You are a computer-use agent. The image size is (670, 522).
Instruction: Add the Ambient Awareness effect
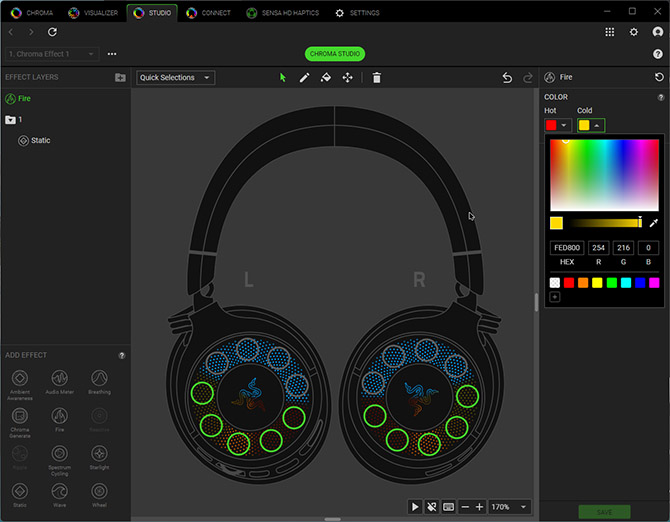pos(20,384)
